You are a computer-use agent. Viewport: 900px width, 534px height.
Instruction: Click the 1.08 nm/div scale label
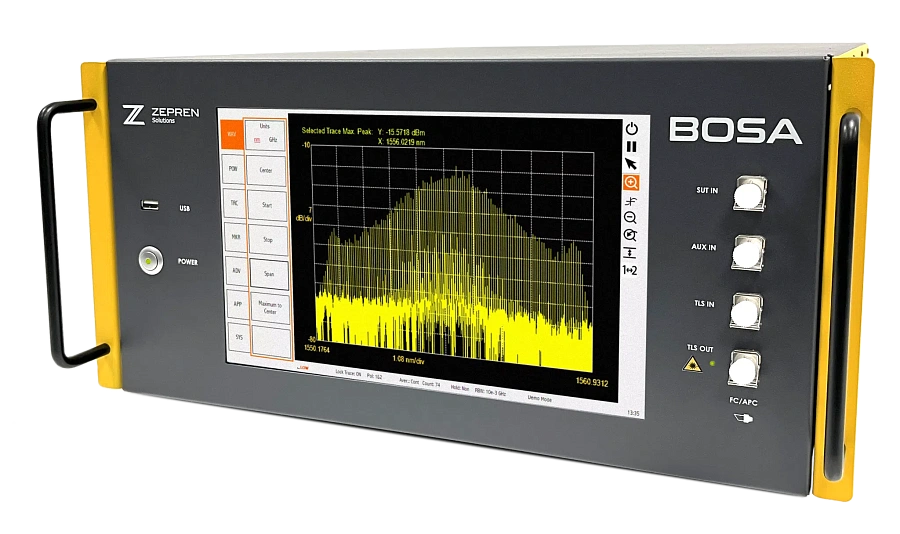[x=408, y=359]
